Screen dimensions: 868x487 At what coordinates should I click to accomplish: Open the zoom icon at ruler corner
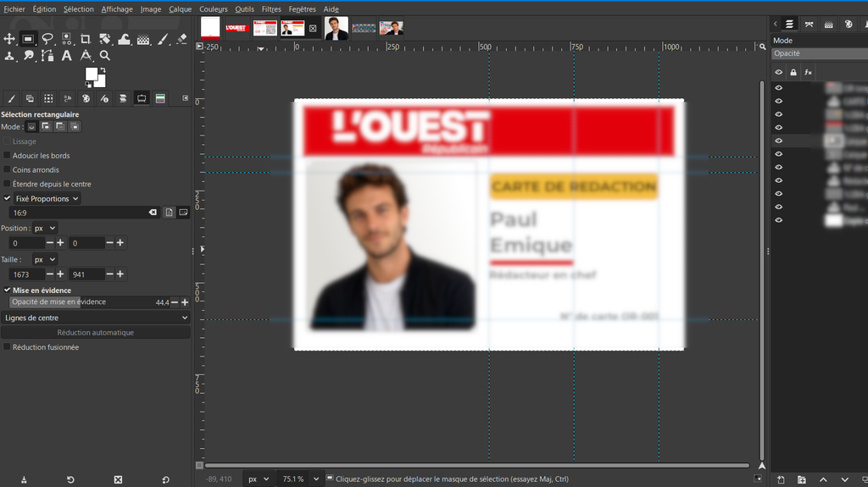coord(762,47)
